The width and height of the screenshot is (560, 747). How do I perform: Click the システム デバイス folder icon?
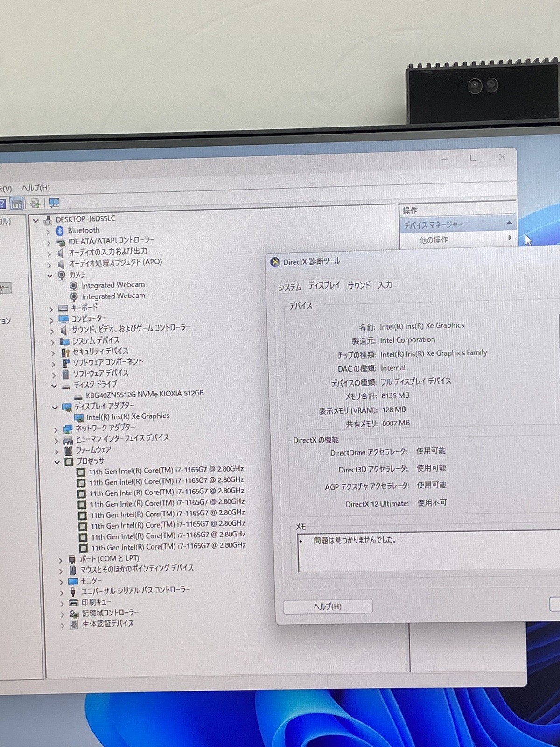click(64, 341)
